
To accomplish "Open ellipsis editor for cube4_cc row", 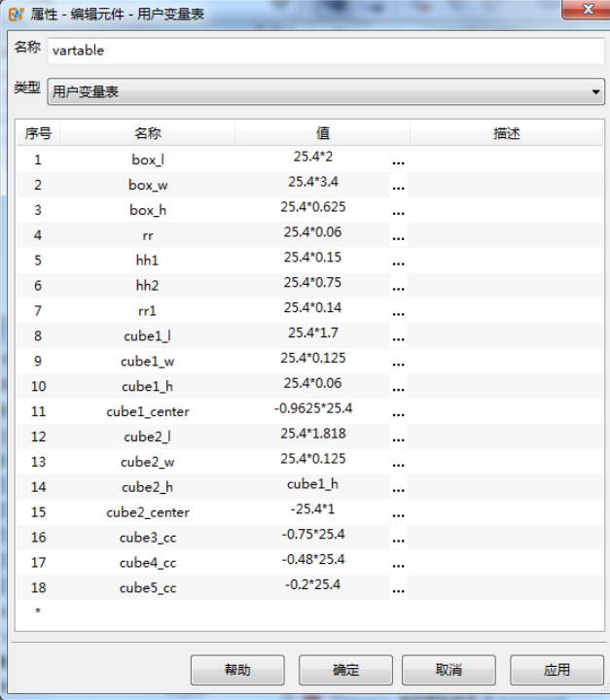I will tap(398, 562).
